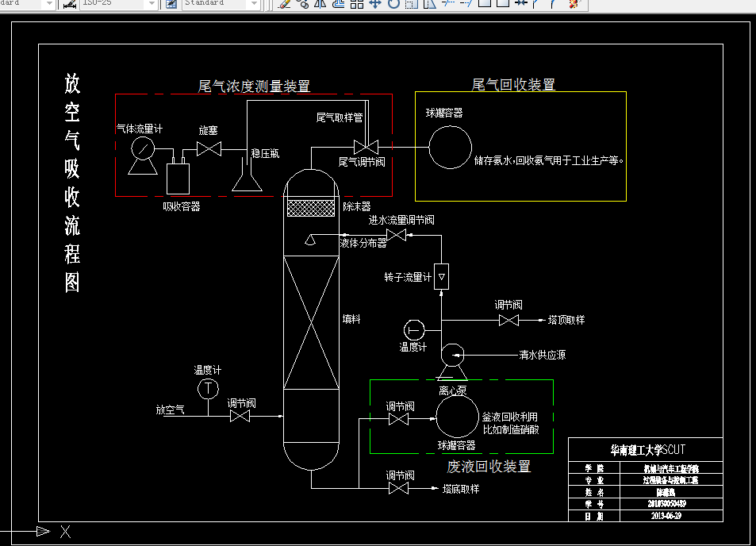Select the Copy tool
The height and width of the screenshot is (546, 756).
[x=304, y=5]
